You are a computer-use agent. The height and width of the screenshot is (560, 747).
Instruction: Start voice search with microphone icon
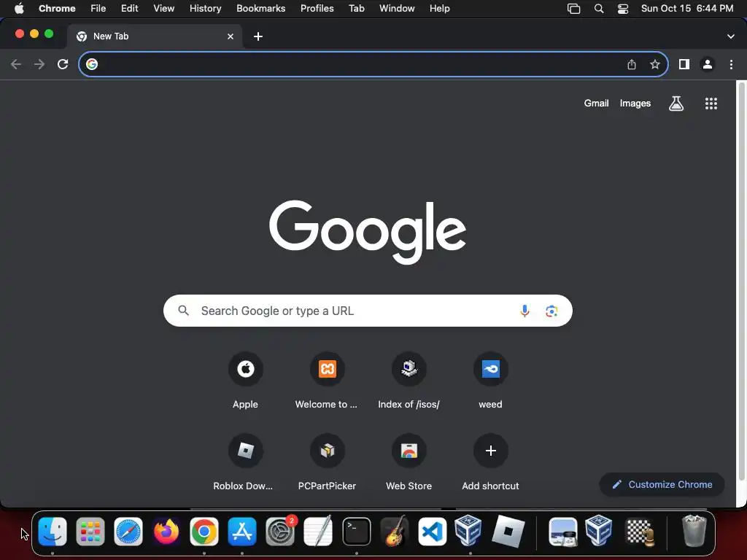click(525, 311)
